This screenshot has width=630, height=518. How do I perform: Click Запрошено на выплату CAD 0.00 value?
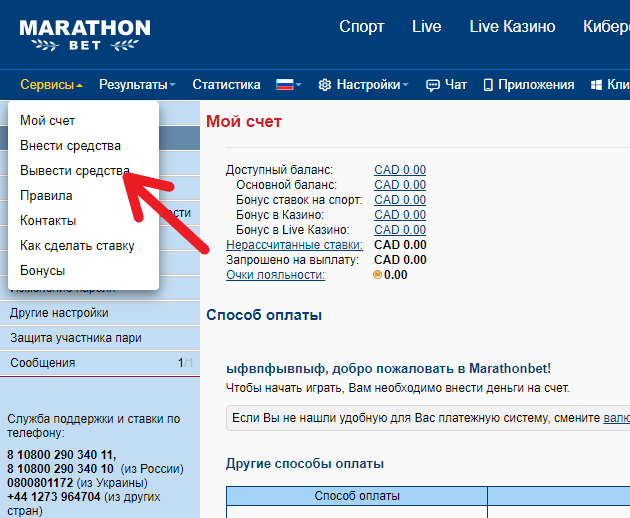(x=400, y=260)
